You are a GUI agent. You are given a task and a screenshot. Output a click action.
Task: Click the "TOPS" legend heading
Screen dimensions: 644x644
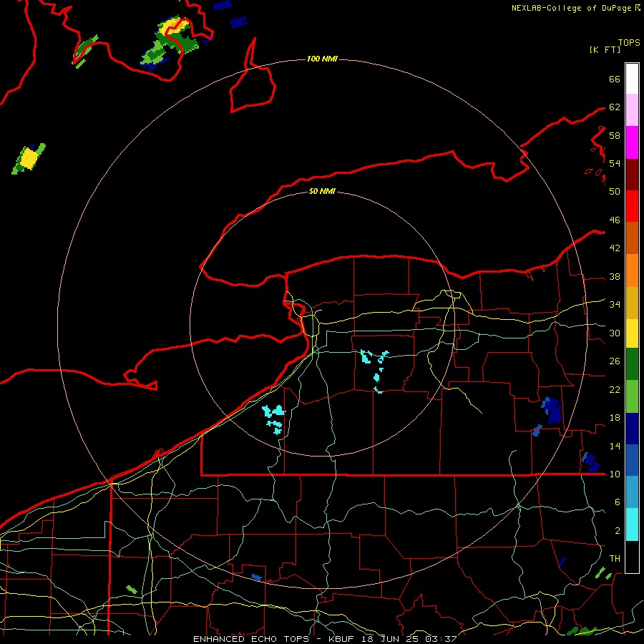[x=629, y=43]
